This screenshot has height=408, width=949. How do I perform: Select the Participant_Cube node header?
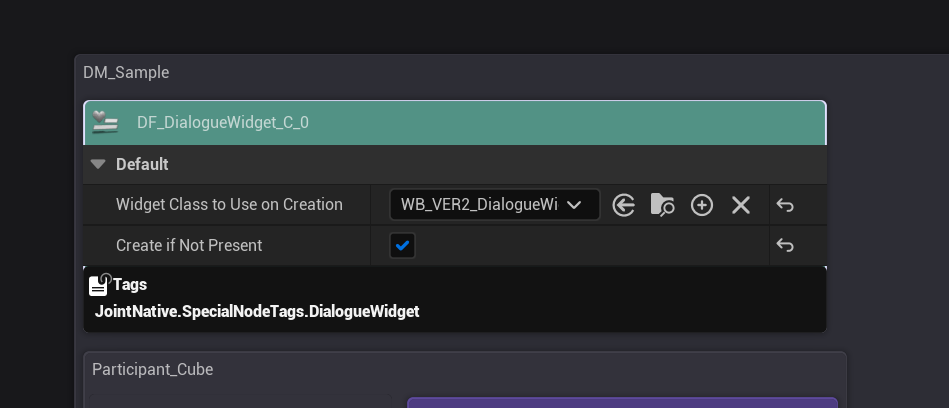click(152, 369)
